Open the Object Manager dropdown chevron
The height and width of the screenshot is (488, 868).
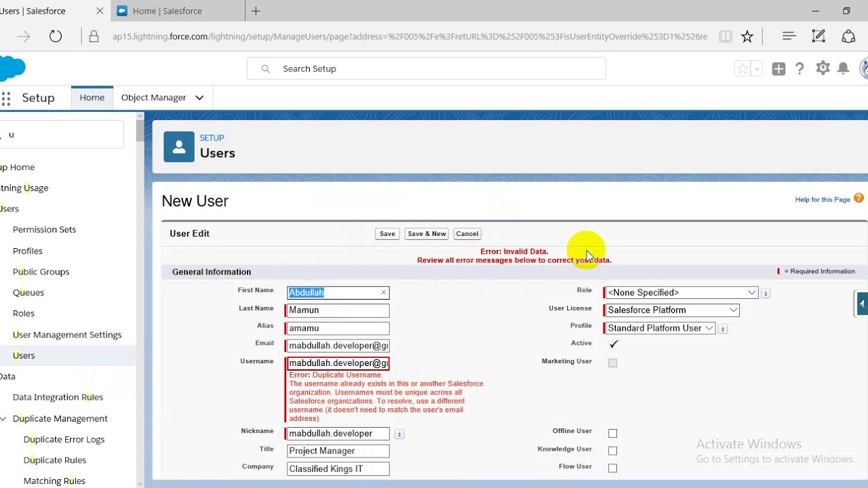click(199, 98)
